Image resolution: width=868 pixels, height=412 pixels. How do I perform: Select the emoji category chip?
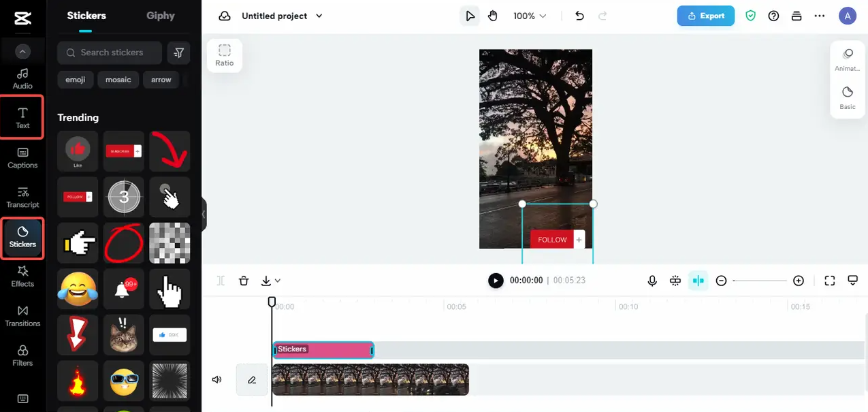[76, 80]
